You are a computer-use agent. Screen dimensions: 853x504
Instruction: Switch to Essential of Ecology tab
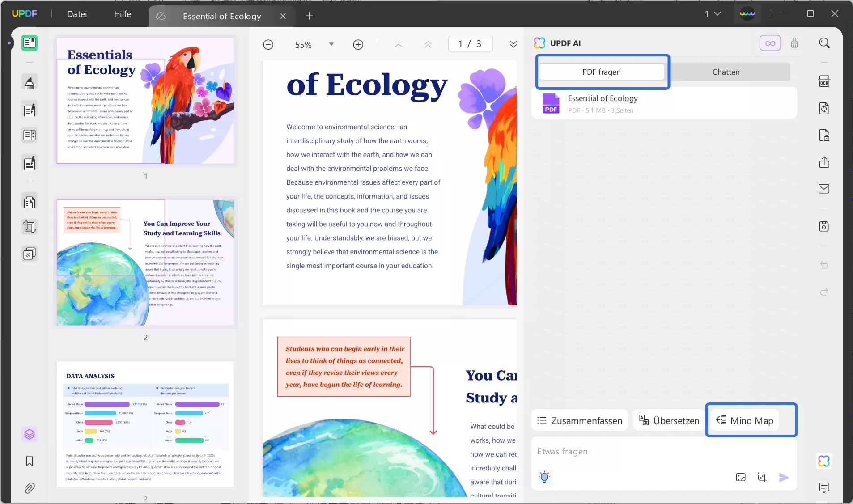(x=221, y=16)
